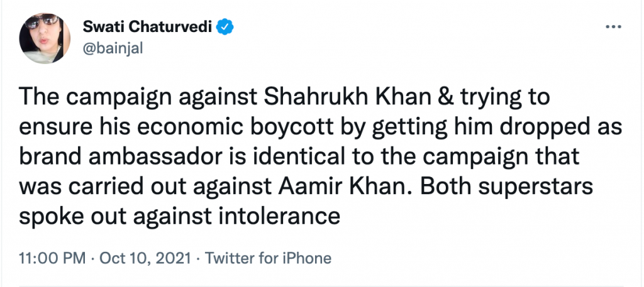The height and width of the screenshot is (287, 644).
Task: Click the blue verified badge icon
Action: [226, 27]
